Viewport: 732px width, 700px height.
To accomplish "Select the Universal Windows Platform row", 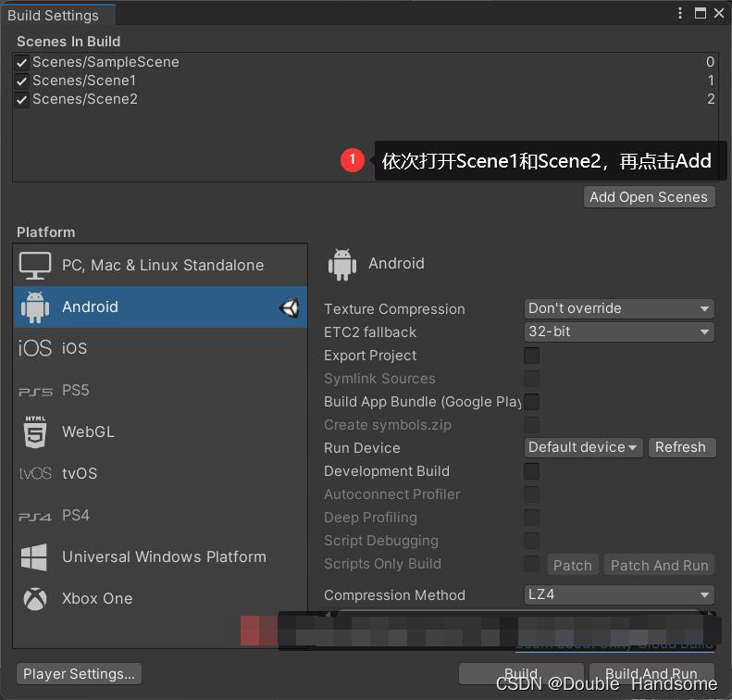I will tap(160, 556).
